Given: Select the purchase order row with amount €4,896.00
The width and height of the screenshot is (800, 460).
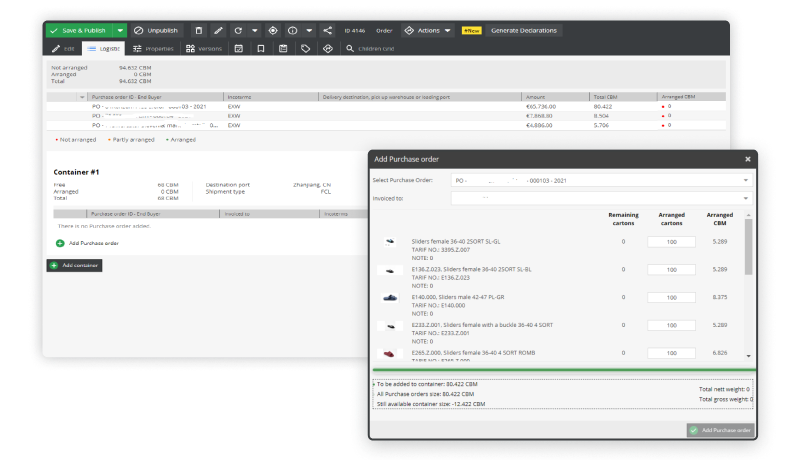Looking at the screenshot, I should (x=386, y=125).
